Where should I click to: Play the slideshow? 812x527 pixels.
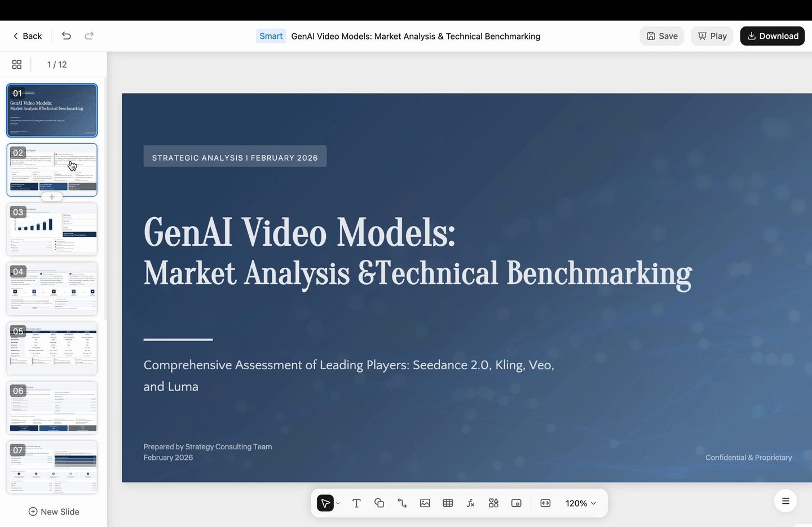pos(712,36)
